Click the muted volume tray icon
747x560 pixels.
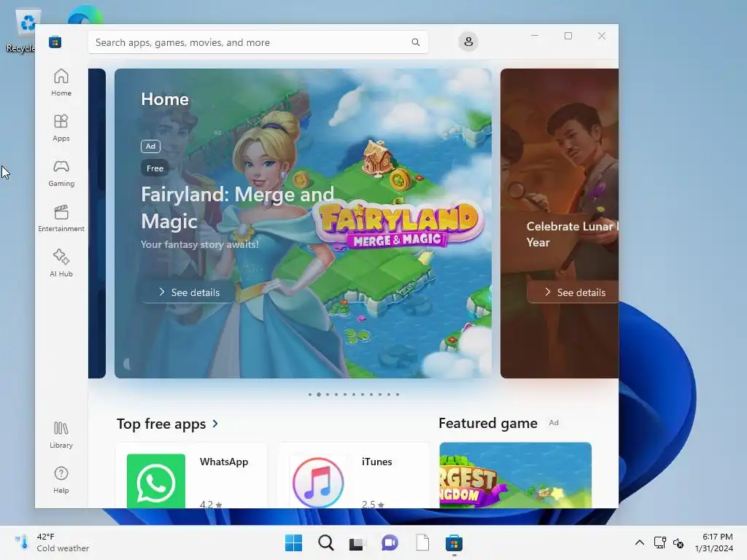(x=678, y=542)
